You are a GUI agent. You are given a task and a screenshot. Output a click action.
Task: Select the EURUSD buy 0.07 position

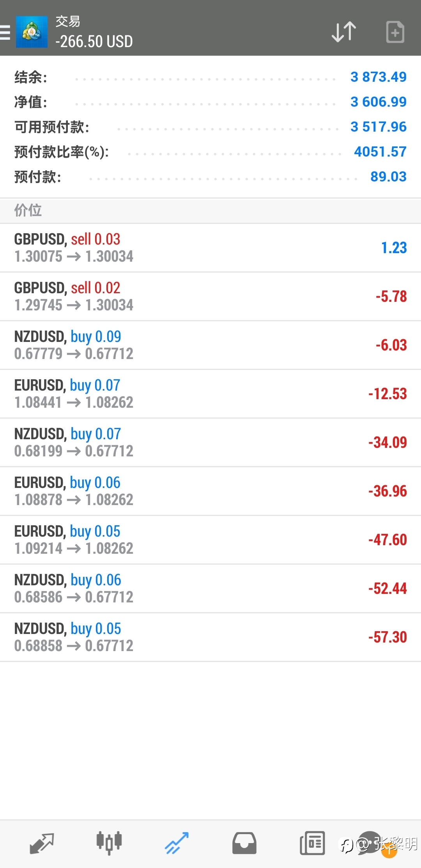coord(210,394)
